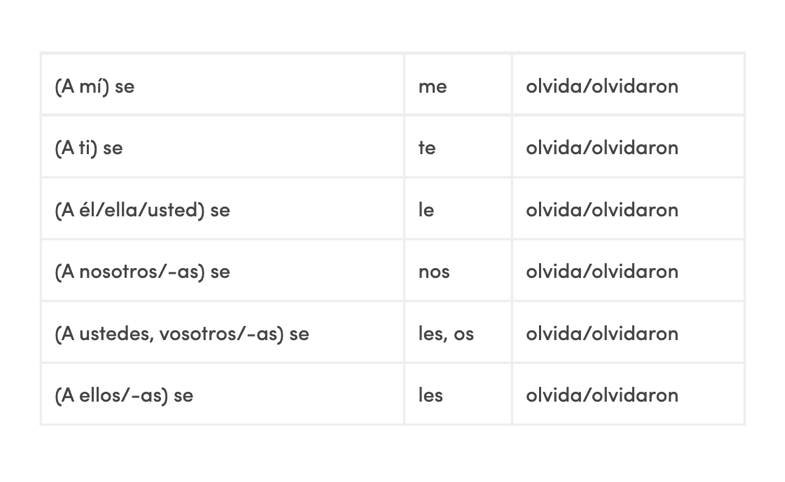The height and width of the screenshot is (482, 785).
Task: Click "olvida/olvidaron" in the "(A él/ella/usted)" row
Action: pos(602,210)
